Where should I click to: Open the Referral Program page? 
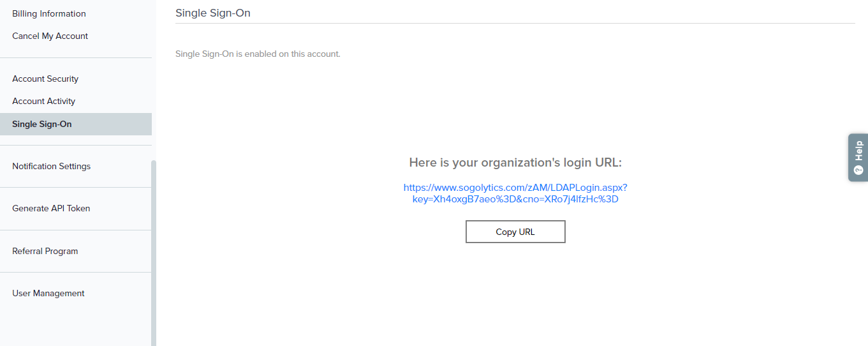[x=45, y=251]
